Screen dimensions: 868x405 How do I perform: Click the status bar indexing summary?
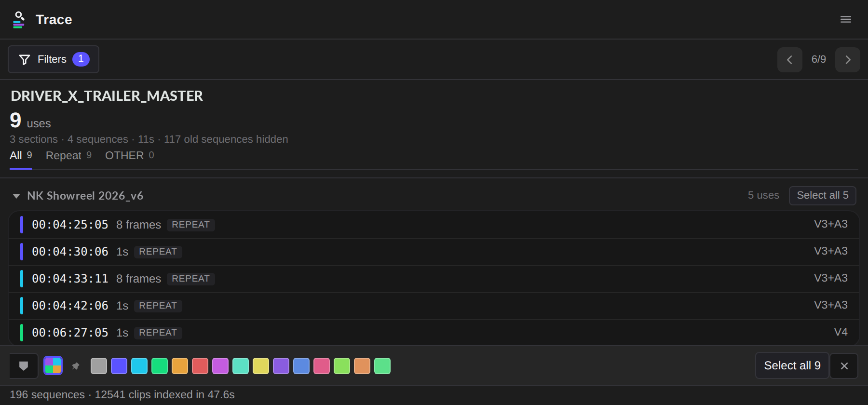pos(122,394)
